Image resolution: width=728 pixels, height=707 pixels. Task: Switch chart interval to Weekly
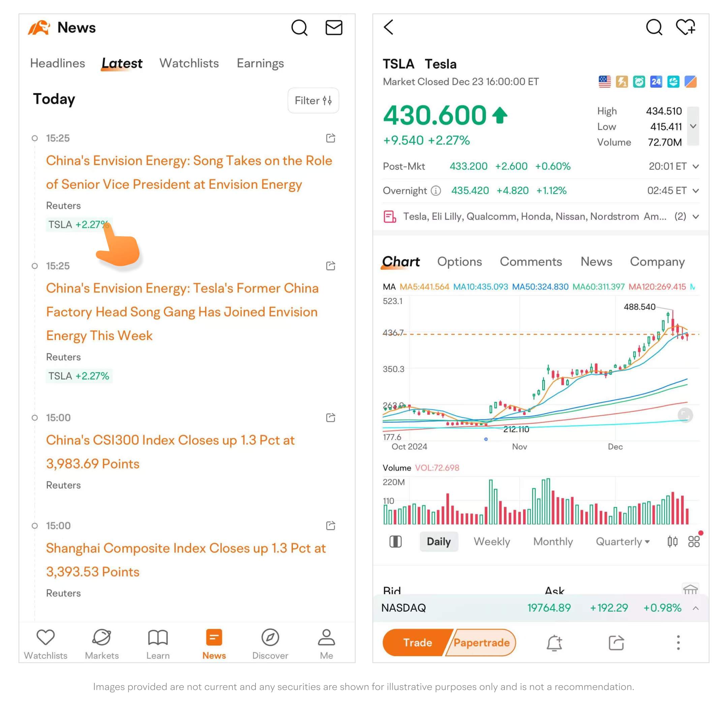pyautogui.click(x=492, y=542)
